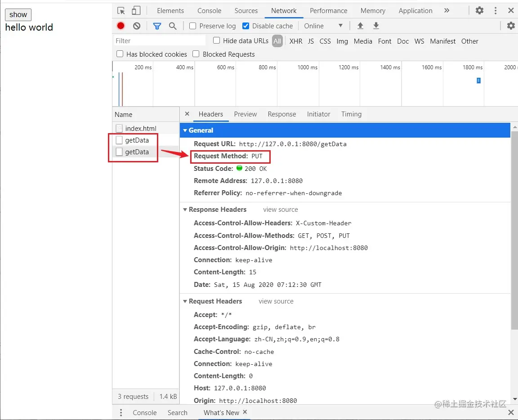Clear the network log icon
This screenshot has width=518, height=420.
click(x=137, y=26)
